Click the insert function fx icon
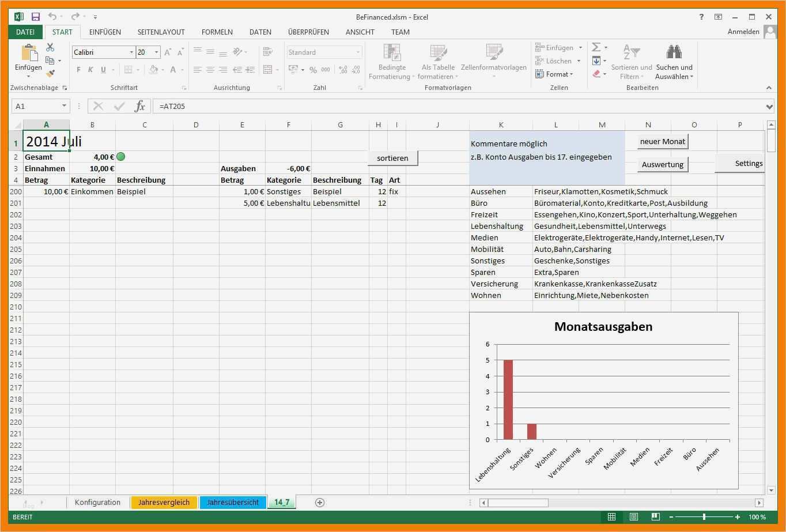Image resolution: width=786 pixels, height=532 pixels. coord(139,106)
